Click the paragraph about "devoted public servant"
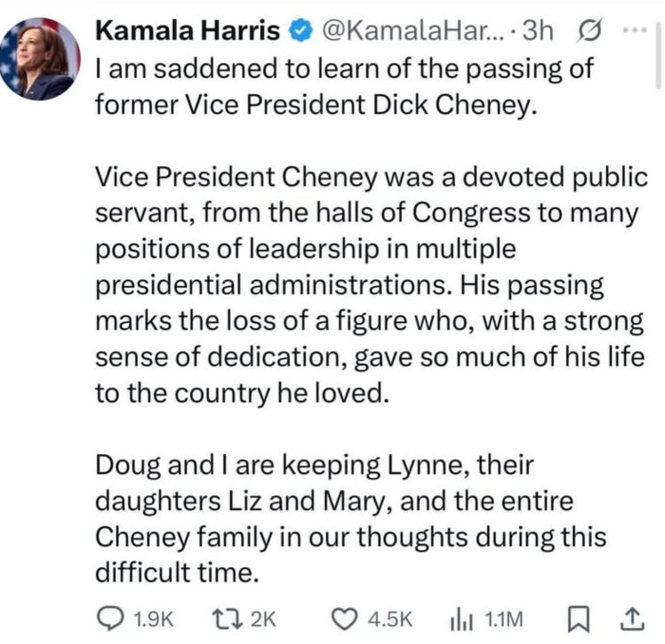 click(369, 285)
